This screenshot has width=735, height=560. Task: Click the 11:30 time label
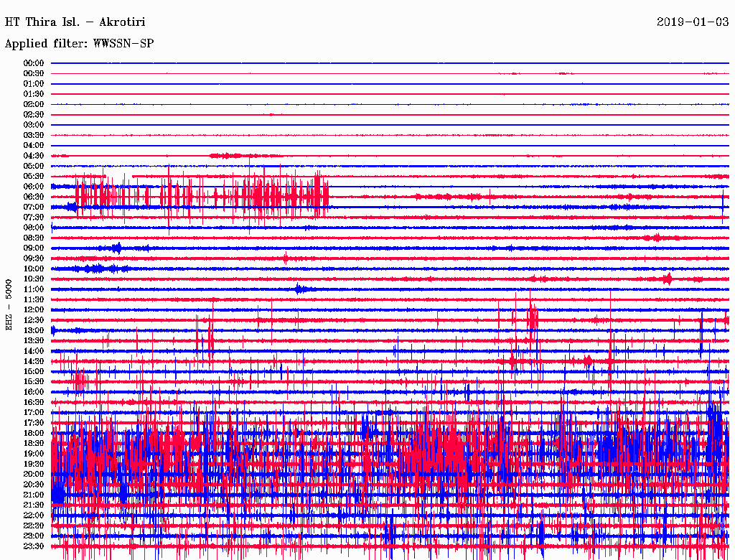(x=34, y=299)
